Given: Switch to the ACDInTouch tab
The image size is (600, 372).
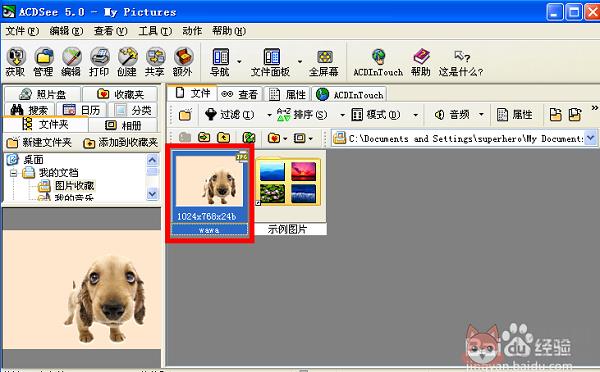Looking at the screenshot, I should click(350, 94).
